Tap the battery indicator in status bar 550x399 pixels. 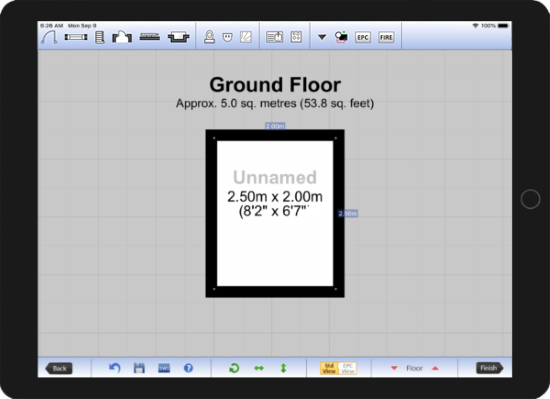(503, 26)
